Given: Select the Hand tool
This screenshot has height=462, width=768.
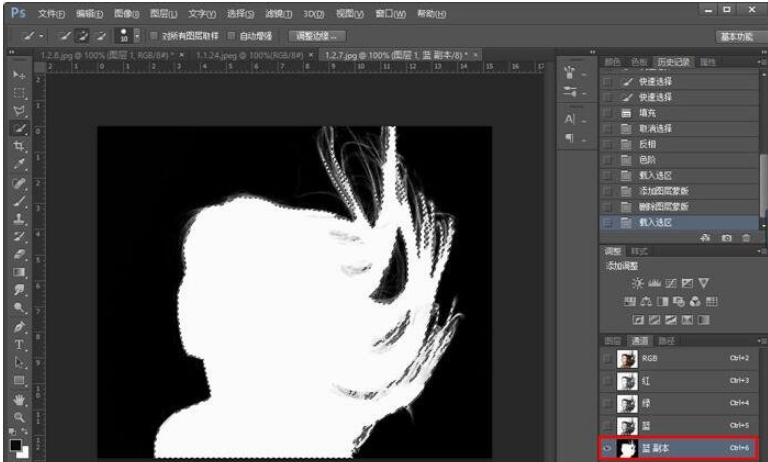Looking at the screenshot, I should pos(19,397).
